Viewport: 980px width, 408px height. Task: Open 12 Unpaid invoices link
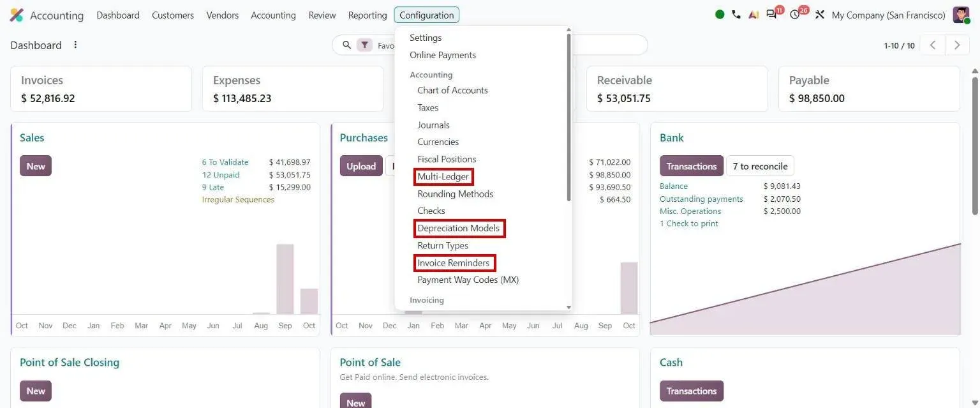(x=221, y=175)
